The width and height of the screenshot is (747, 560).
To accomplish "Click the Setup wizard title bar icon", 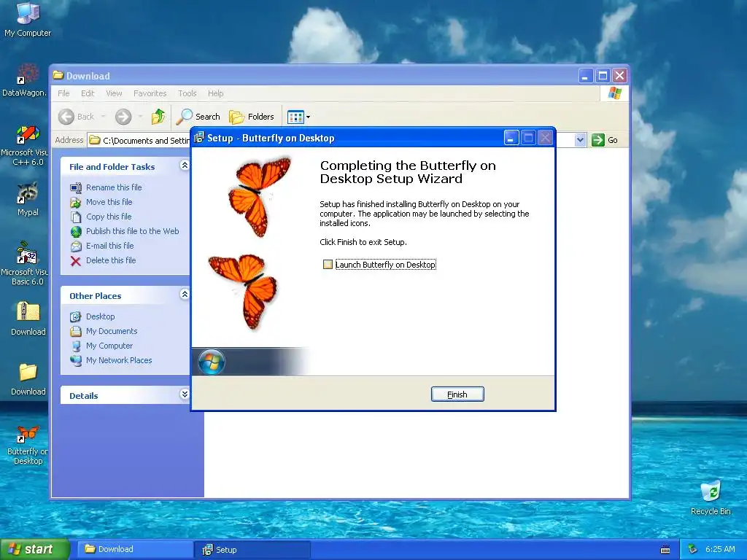I will [x=200, y=138].
